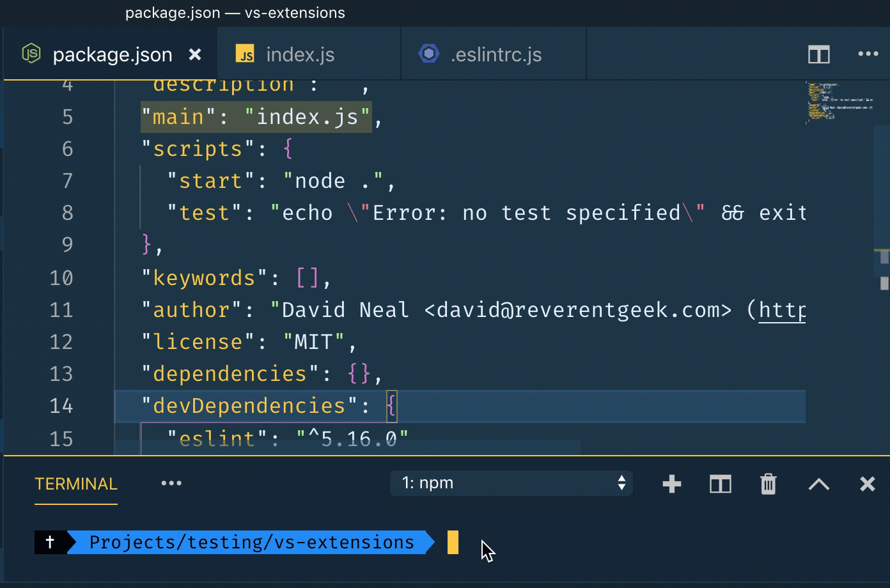Switch to the .eslintrc.js tab
This screenshot has height=588, width=890.
pos(496,55)
